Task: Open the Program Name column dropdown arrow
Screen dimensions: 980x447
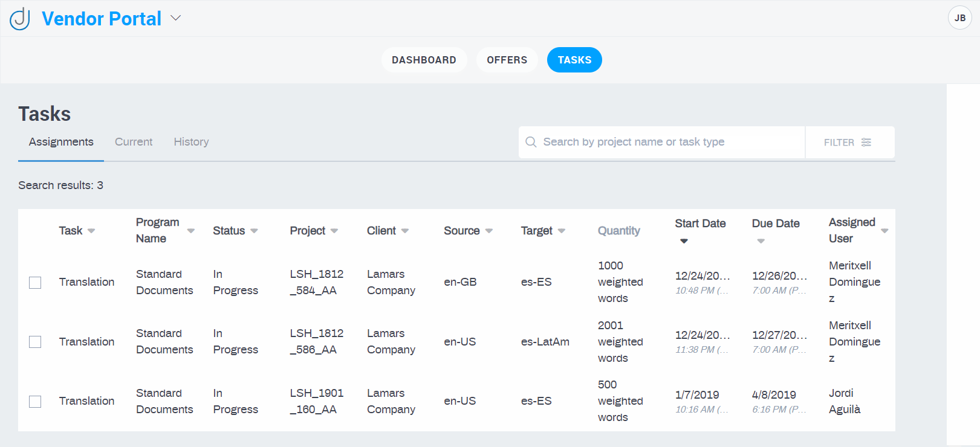Action: [191, 231]
